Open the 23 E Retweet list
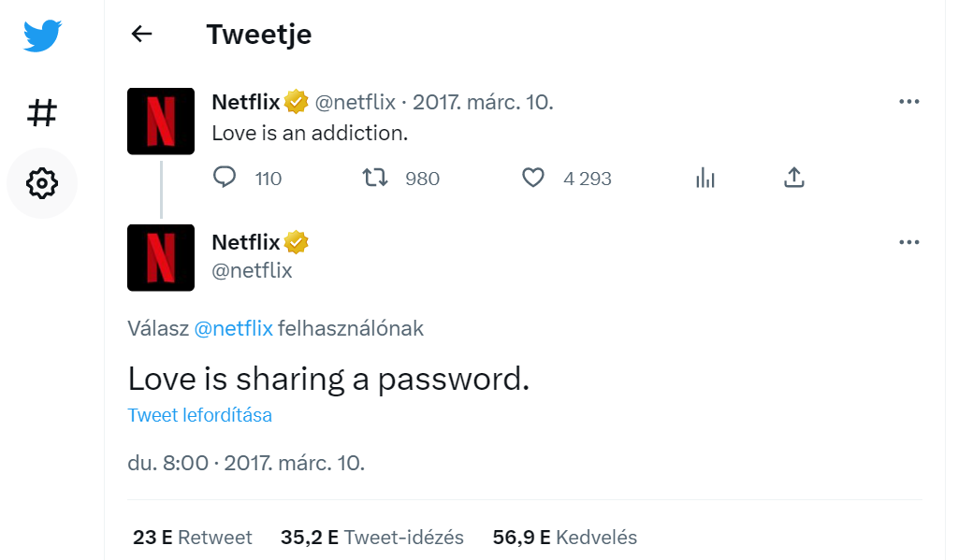The height and width of the screenshot is (560, 958). [192, 538]
